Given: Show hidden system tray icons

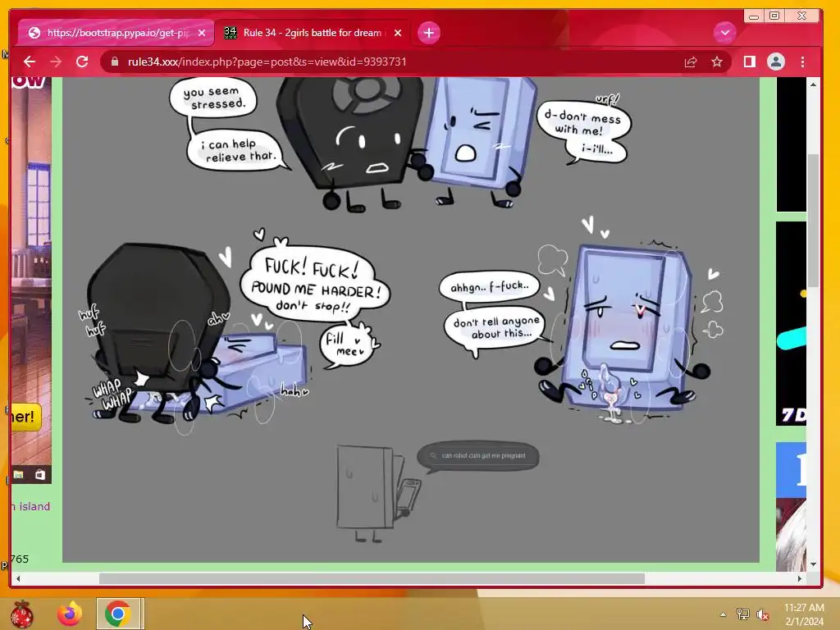Looking at the screenshot, I should [724, 614].
